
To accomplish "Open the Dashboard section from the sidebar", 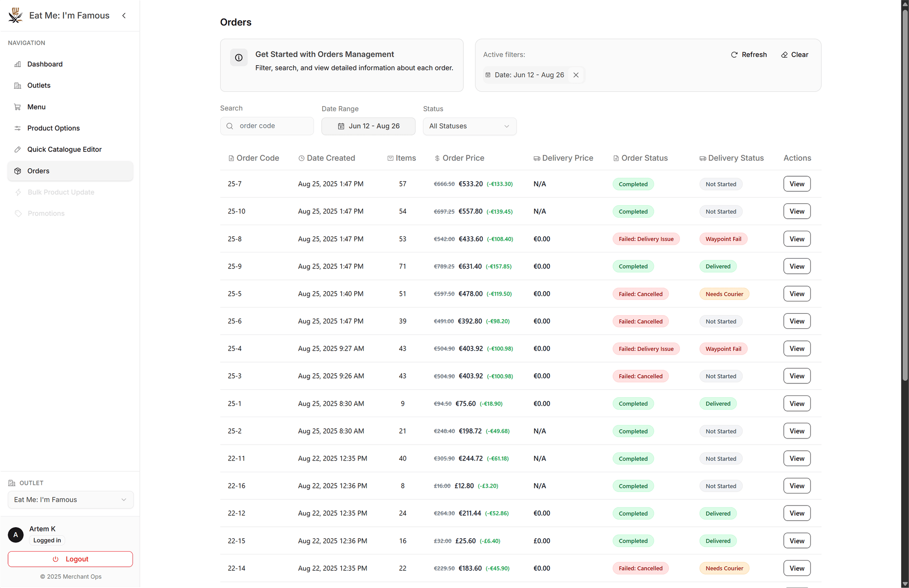I will coord(17,64).
